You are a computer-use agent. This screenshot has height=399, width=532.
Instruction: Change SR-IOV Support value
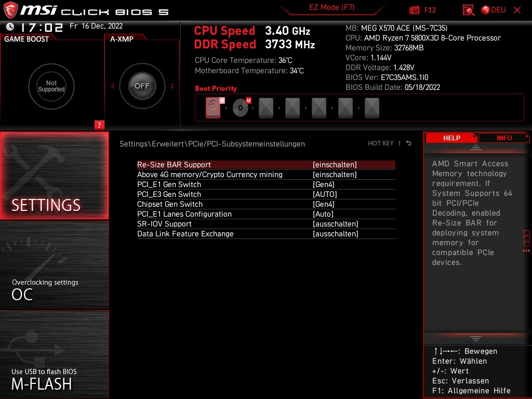click(335, 224)
